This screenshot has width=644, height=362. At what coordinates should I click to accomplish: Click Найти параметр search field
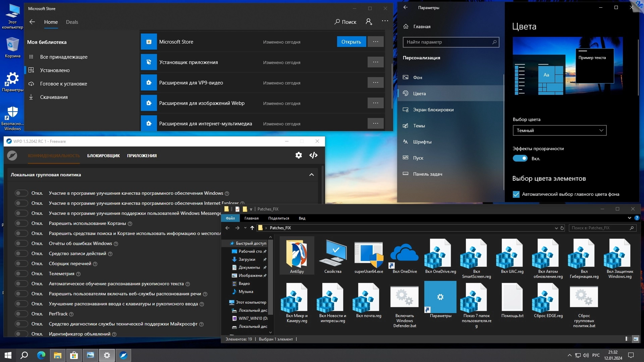[447, 42]
